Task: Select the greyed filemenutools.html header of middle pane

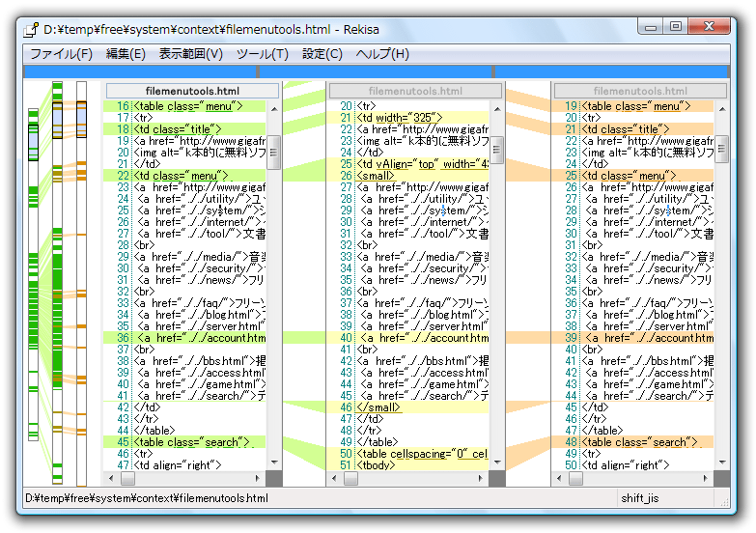Action: pyautogui.click(x=415, y=91)
